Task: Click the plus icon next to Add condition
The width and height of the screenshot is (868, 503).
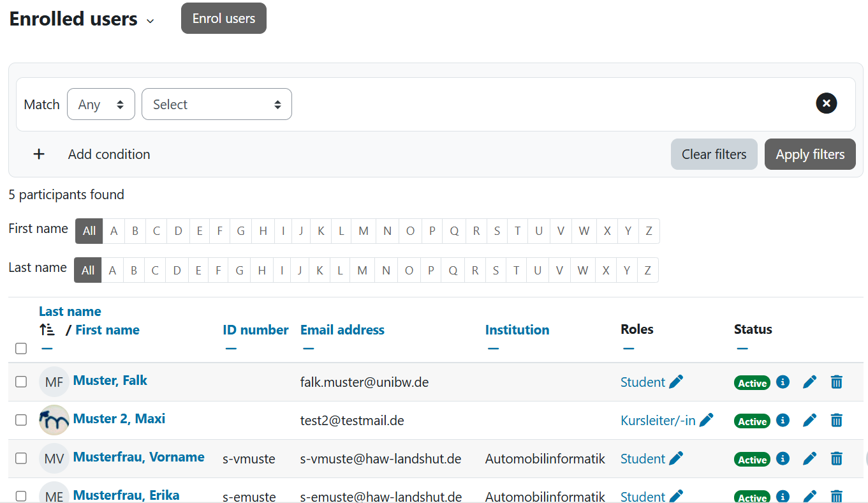Action: point(39,154)
